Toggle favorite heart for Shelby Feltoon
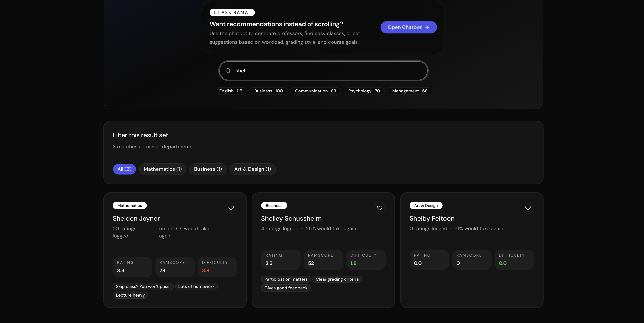 coord(528,208)
